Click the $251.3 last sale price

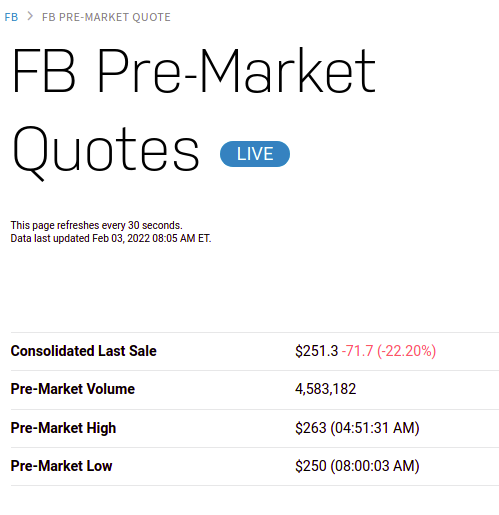tap(316, 351)
